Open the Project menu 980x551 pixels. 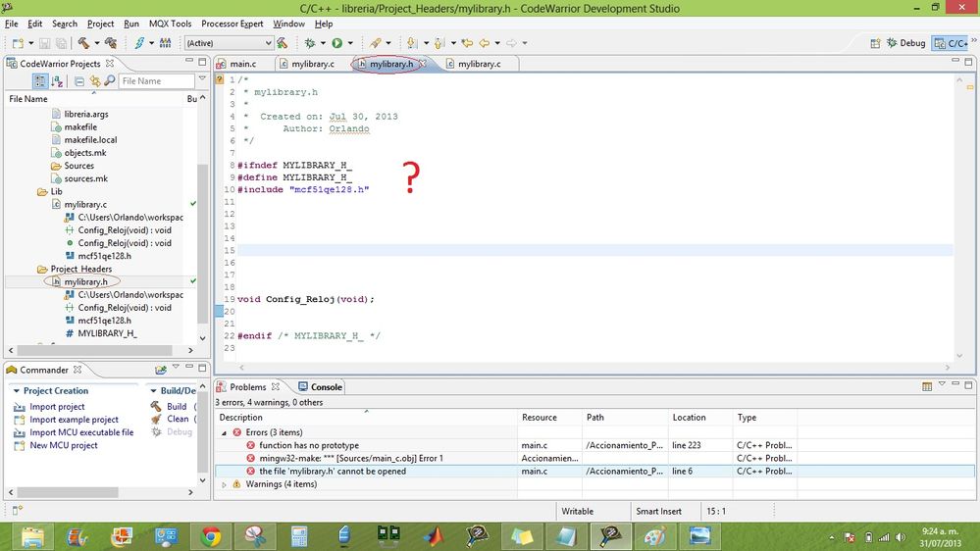tap(100, 24)
